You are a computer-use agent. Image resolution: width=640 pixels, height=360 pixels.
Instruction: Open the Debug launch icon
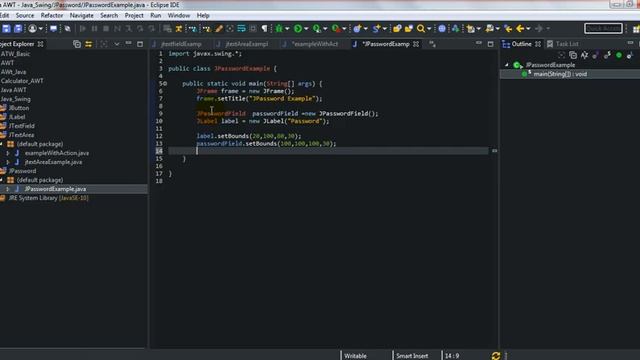pyautogui.click(x=279, y=28)
